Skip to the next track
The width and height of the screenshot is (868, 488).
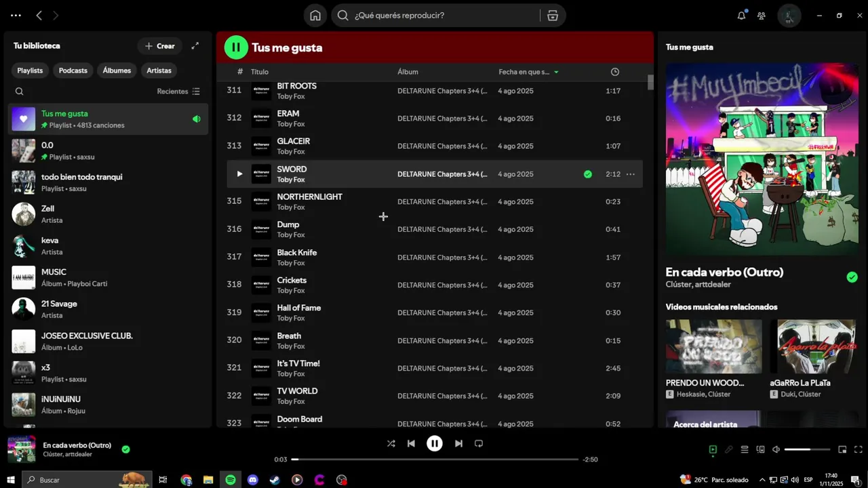[458, 443]
